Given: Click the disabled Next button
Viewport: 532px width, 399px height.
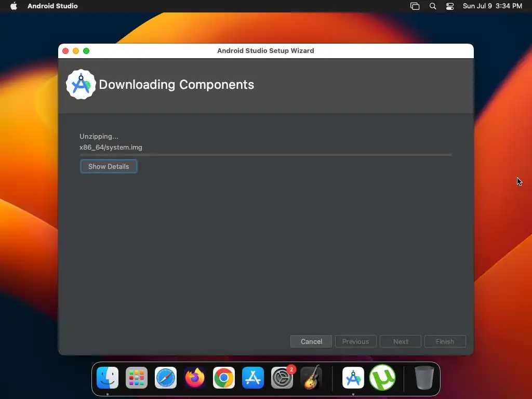Looking at the screenshot, I should tap(401, 341).
